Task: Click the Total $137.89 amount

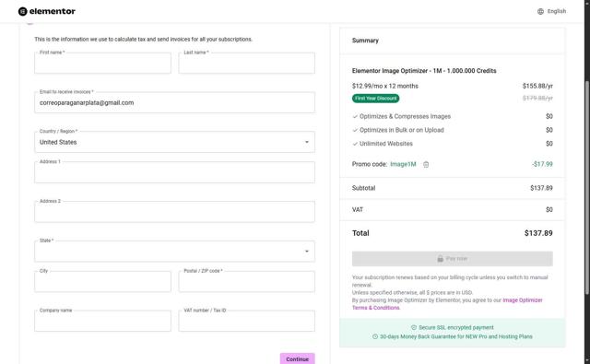Action: pyautogui.click(x=538, y=233)
